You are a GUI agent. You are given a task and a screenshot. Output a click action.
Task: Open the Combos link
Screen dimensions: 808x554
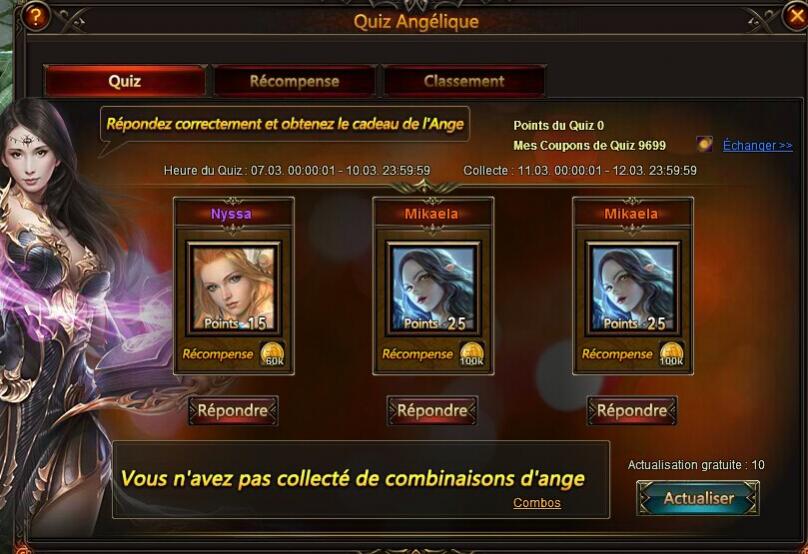pos(536,502)
